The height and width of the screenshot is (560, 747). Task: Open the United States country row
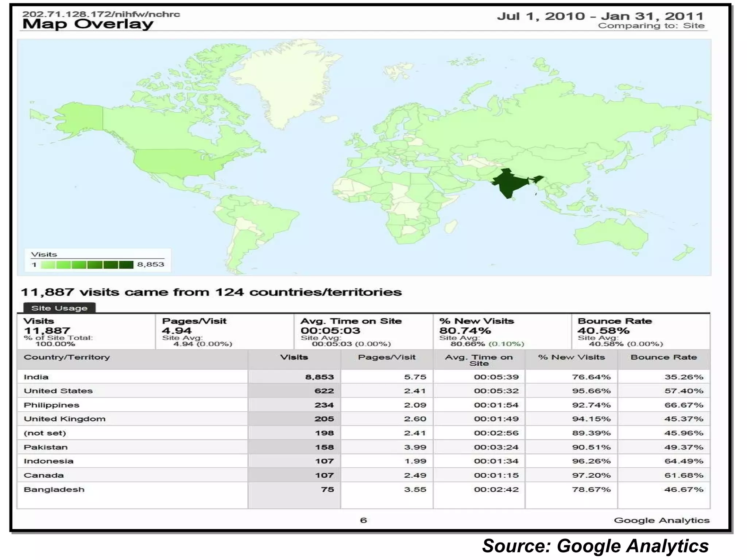(364, 391)
